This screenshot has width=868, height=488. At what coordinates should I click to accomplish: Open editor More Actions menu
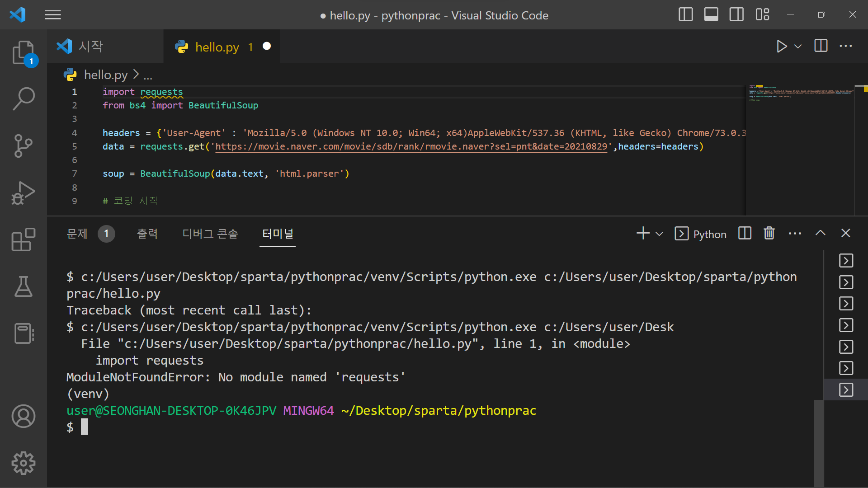(846, 46)
